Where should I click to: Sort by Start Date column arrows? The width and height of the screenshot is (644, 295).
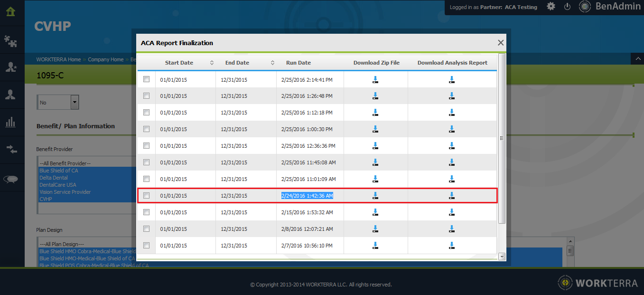(x=212, y=63)
